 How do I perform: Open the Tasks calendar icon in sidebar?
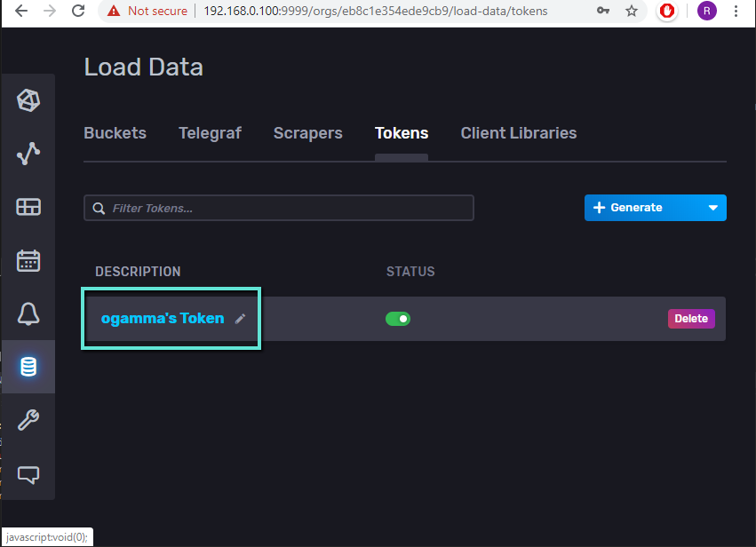coord(28,260)
